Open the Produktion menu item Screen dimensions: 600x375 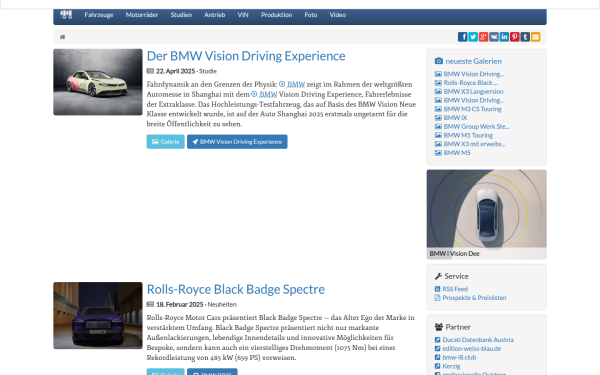point(276,15)
